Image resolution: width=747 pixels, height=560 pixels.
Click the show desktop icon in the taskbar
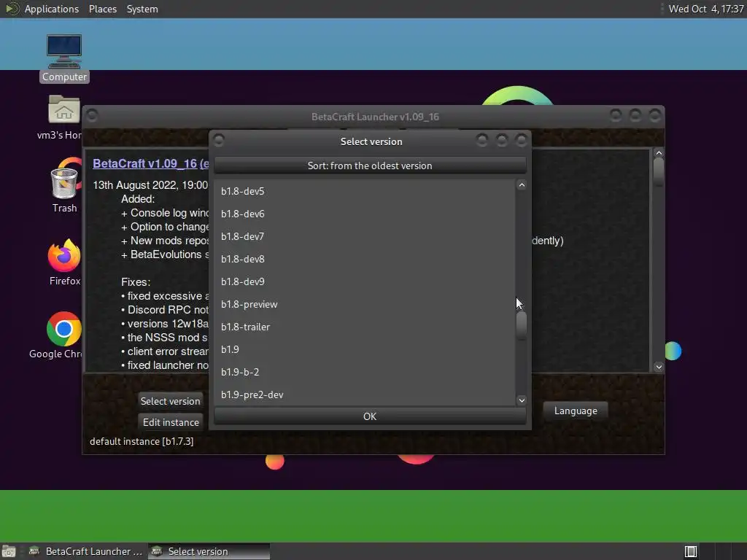(x=9, y=551)
